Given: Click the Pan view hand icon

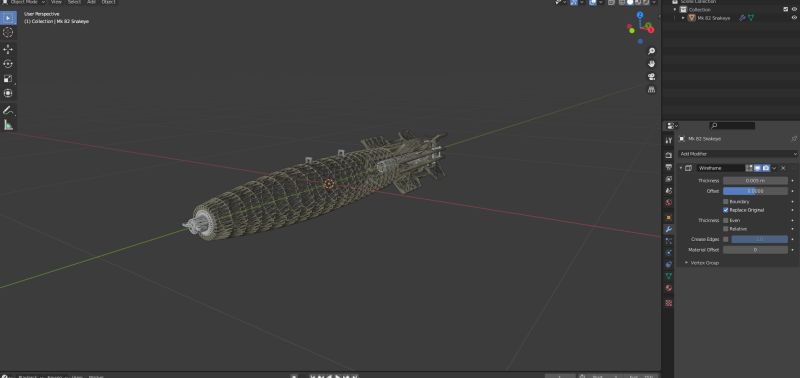Looking at the screenshot, I should [x=652, y=64].
